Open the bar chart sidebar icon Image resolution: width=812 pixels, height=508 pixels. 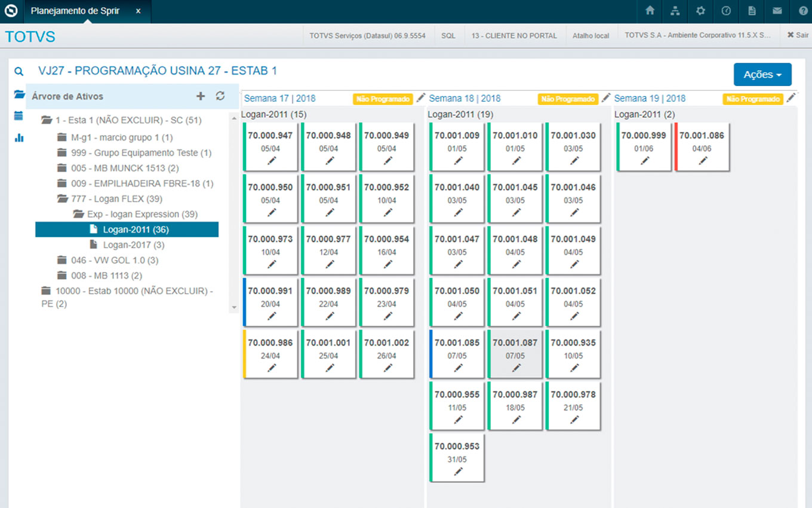point(19,138)
